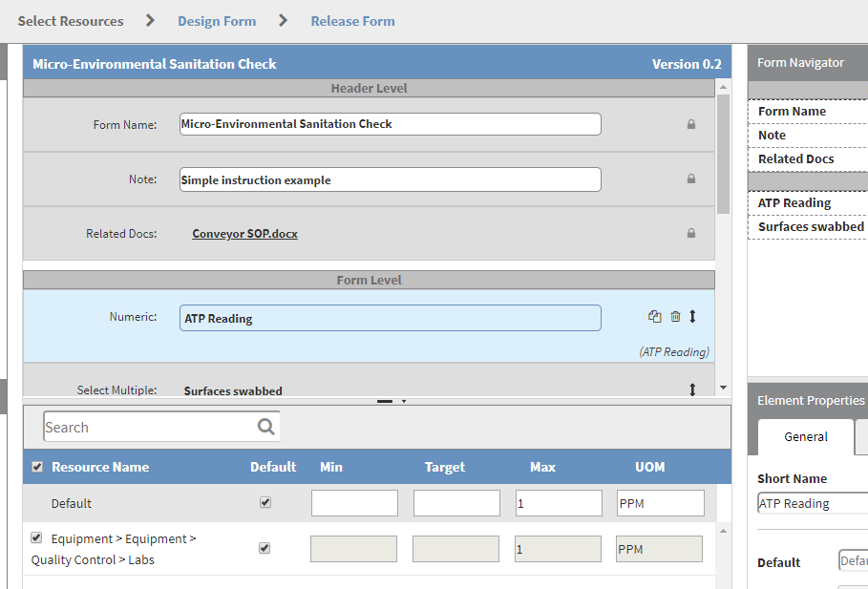Viewport: 868px width, 589px height.
Task: Click the Default row Max field
Action: [559, 503]
